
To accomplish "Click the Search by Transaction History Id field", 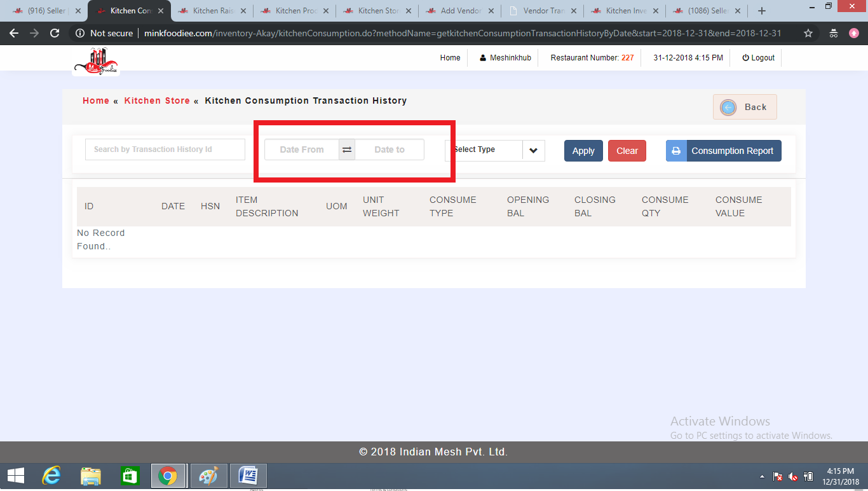I will [165, 149].
